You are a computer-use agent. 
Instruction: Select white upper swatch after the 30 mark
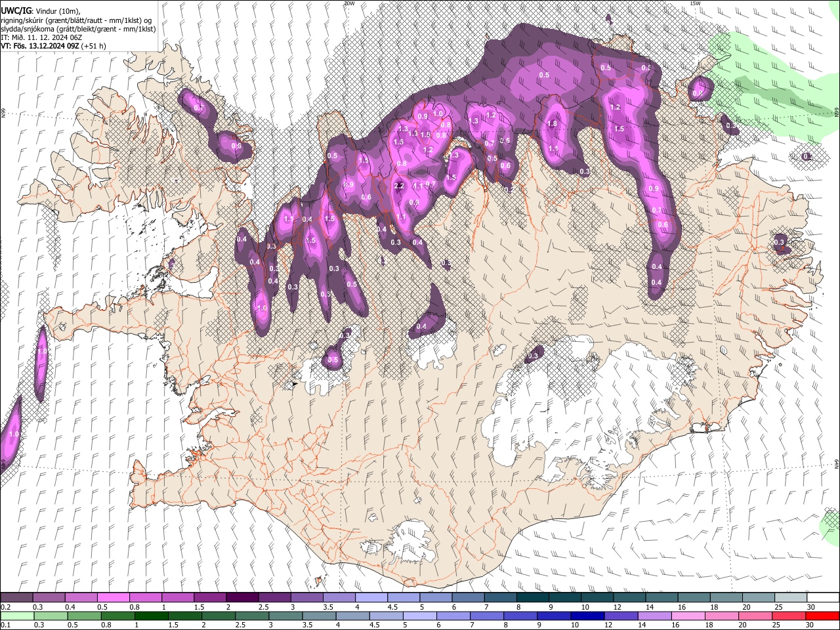click(x=823, y=598)
